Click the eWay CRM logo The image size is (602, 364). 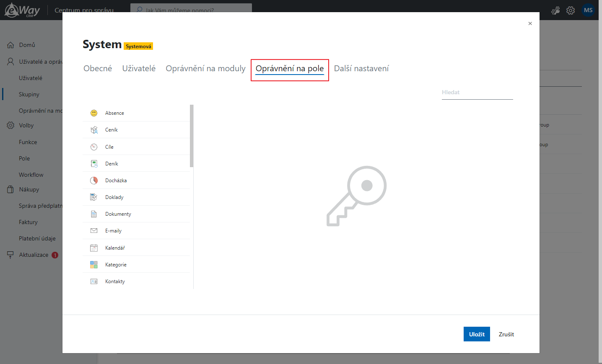click(22, 10)
